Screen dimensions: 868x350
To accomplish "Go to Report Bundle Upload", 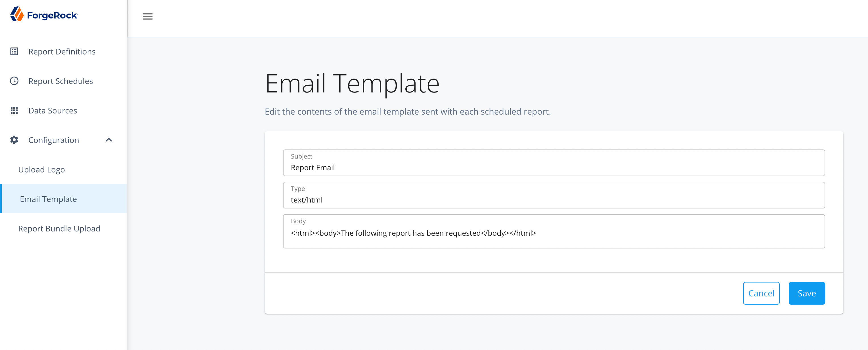I will point(59,228).
